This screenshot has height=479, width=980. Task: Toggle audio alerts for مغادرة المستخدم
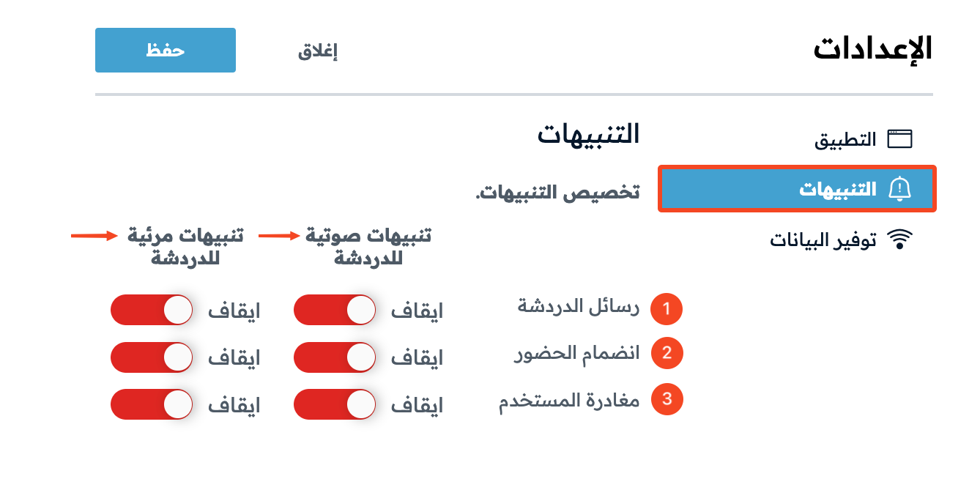coord(335,404)
